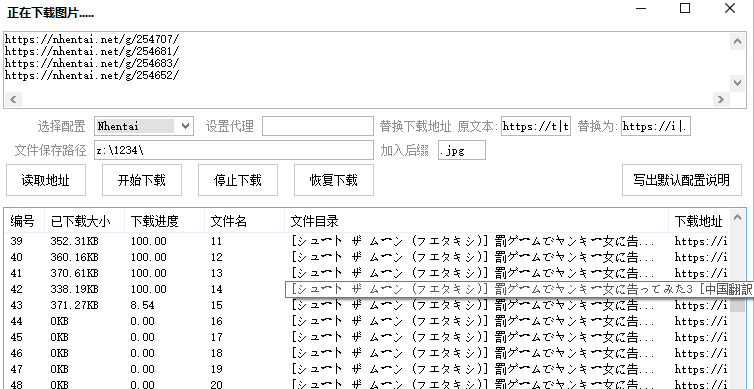This screenshot has width=754, height=389.
Task: Click file name cell 16
Action: pyautogui.click(x=216, y=321)
